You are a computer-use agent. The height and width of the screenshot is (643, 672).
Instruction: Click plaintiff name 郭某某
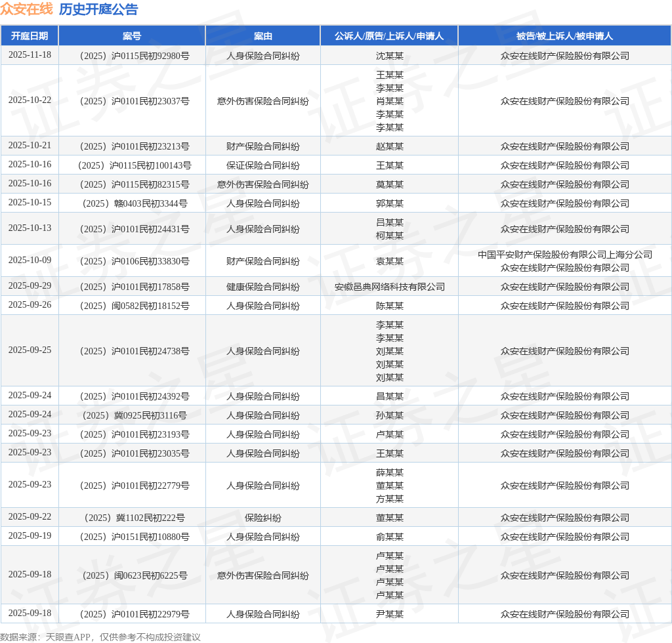(x=390, y=203)
